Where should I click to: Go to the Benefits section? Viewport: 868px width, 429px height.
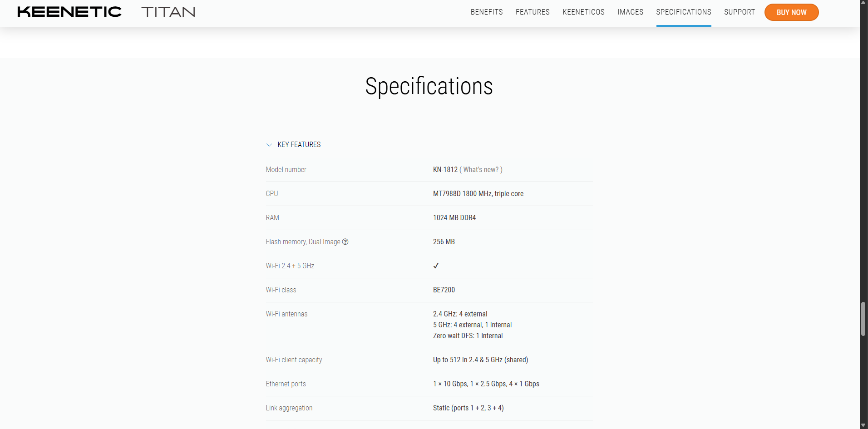click(x=487, y=12)
